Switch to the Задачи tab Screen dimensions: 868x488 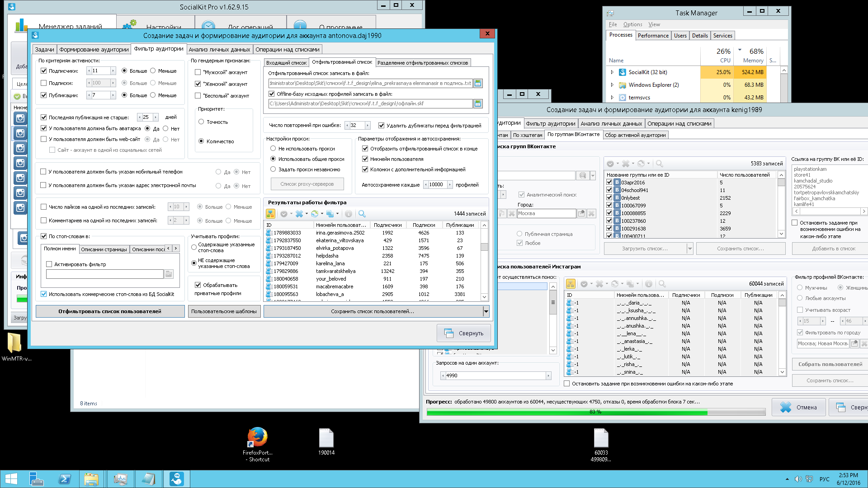[x=44, y=49]
